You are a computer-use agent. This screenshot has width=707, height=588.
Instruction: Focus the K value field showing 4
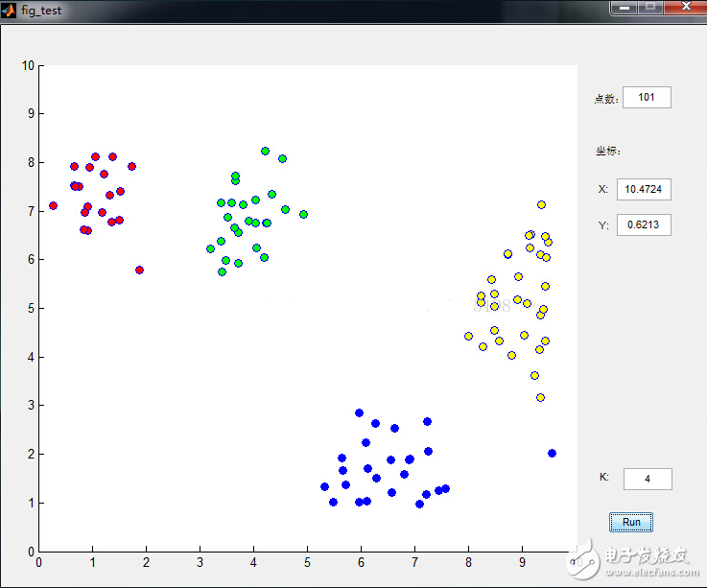[x=647, y=479]
